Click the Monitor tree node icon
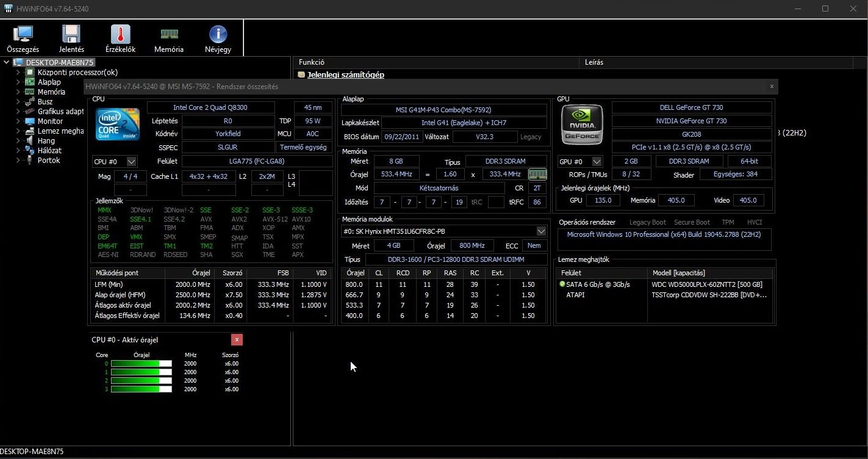 pyautogui.click(x=29, y=121)
